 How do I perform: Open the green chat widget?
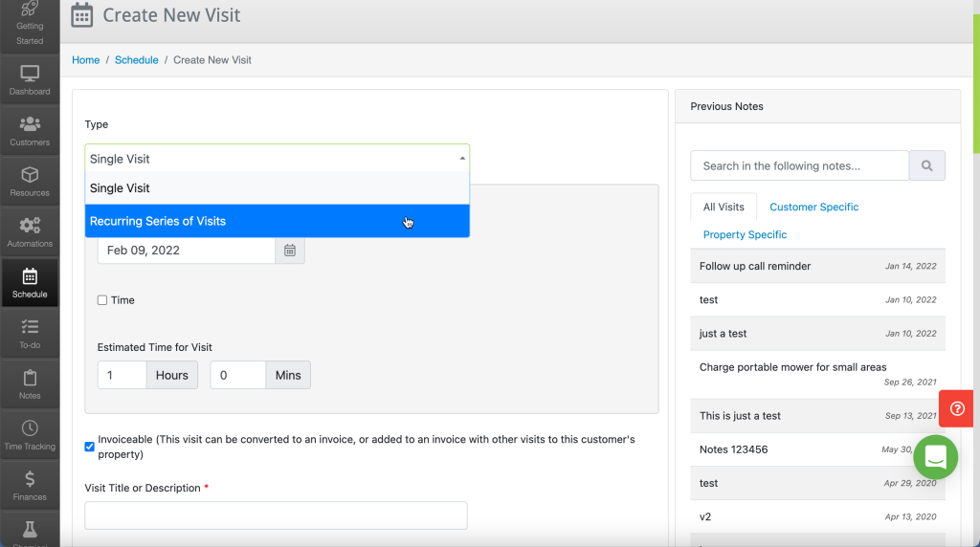coord(936,457)
